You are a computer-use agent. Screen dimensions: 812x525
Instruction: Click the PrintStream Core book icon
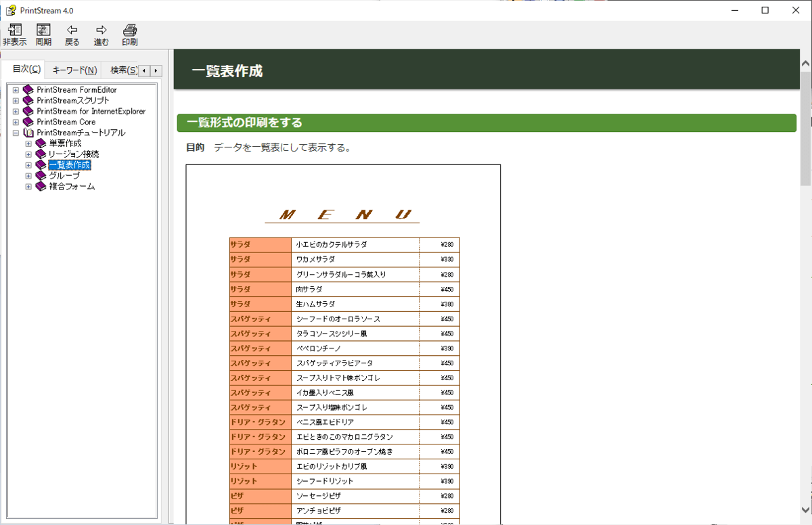(28, 122)
